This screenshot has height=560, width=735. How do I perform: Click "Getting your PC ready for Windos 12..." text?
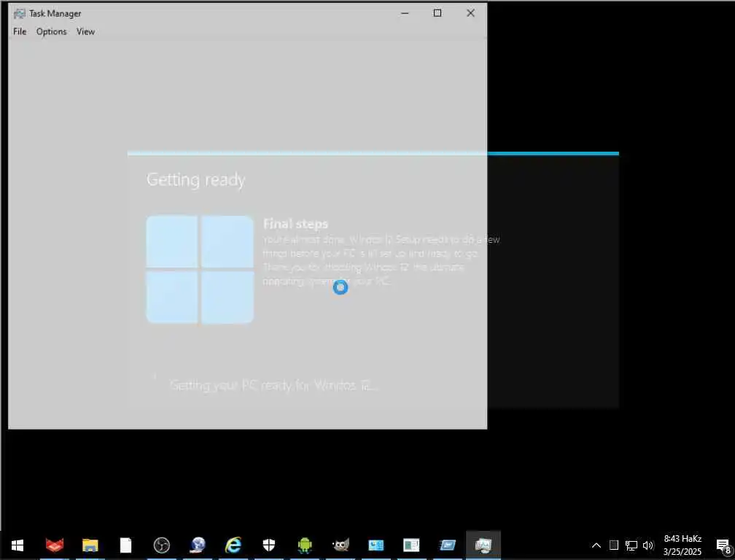[x=273, y=385]
